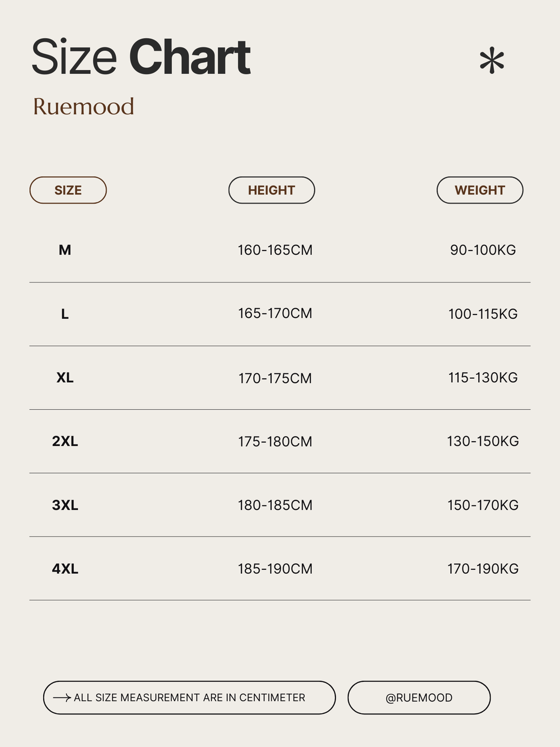This screenshot has height=747, width=560.
Task: Select the 3XL size row label
Action: coord(65,505)
